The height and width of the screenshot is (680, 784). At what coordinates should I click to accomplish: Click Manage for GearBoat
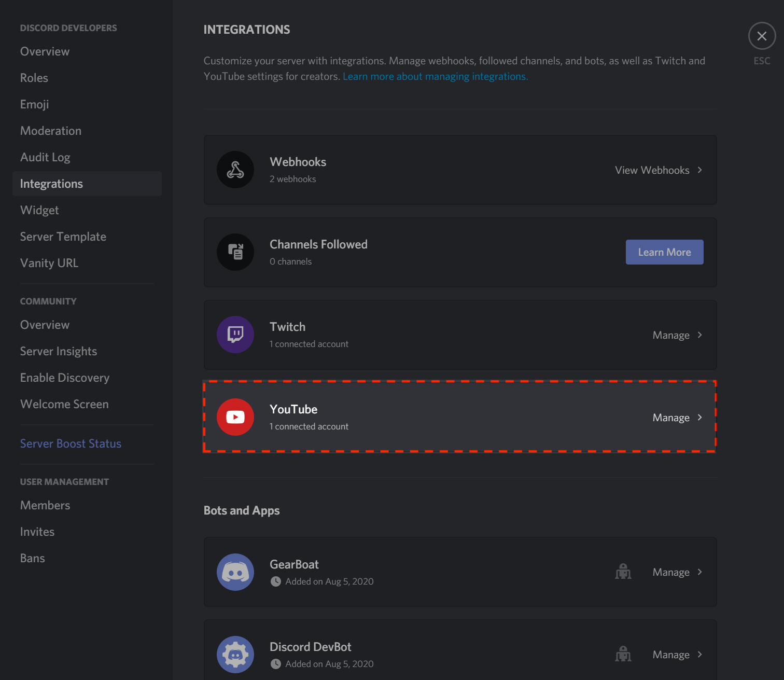point(671,572)
